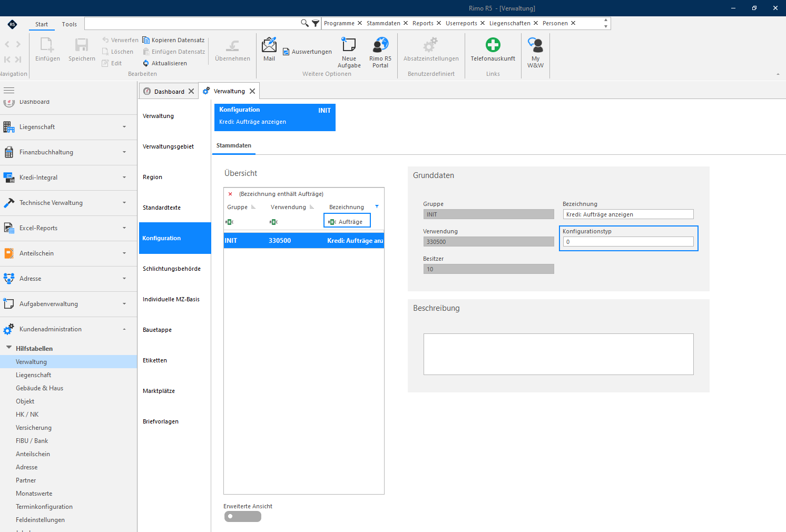The height and width of the screenshot is (532, 786).
Task: Collapse the Kundenadministration section arrow
Action: (x=124, y=329)
